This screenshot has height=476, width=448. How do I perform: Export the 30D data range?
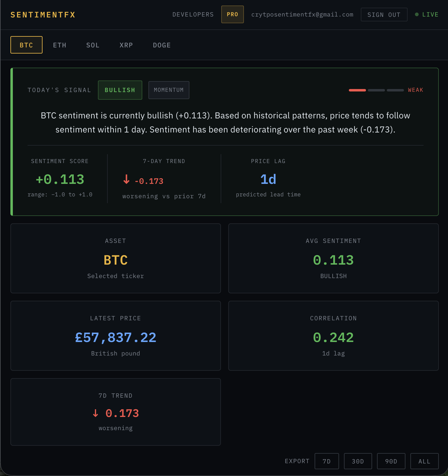(358, 461)
